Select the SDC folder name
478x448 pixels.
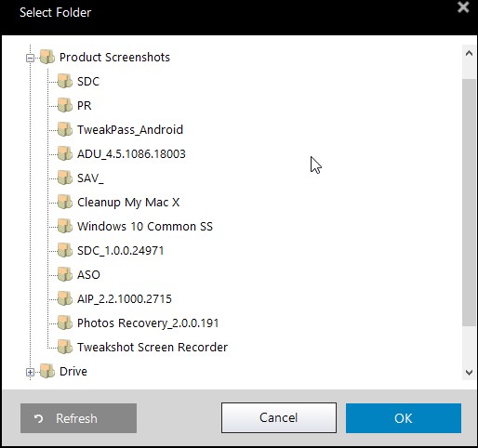88,82
